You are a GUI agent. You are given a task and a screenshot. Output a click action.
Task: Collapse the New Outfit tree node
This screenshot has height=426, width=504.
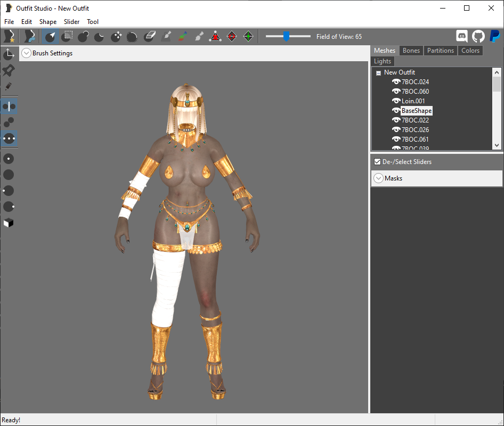tap(378, 73)
